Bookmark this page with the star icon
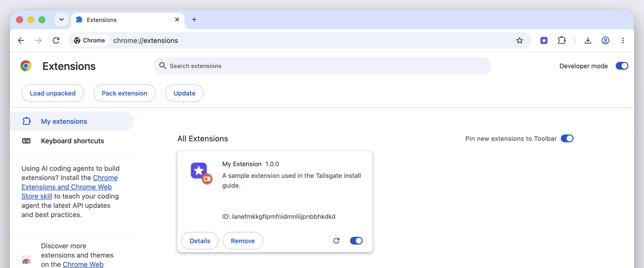 tap(520, 41)
